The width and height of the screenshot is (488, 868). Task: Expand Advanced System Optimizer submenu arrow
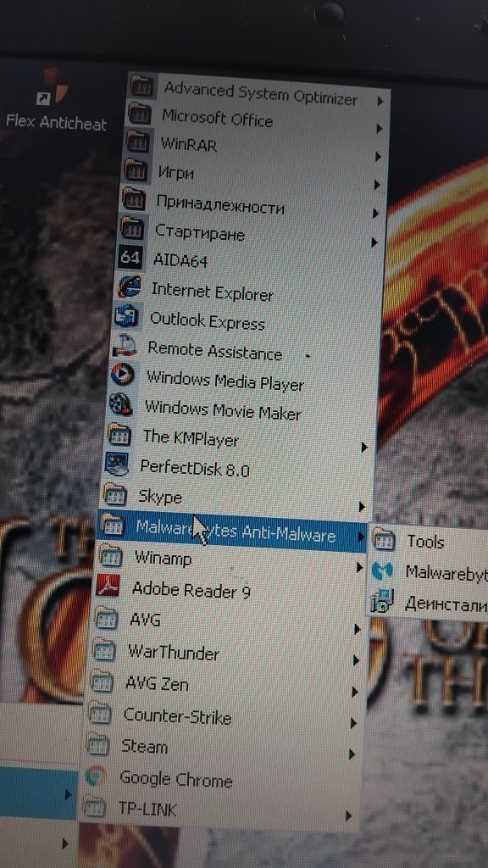[380, 102]
